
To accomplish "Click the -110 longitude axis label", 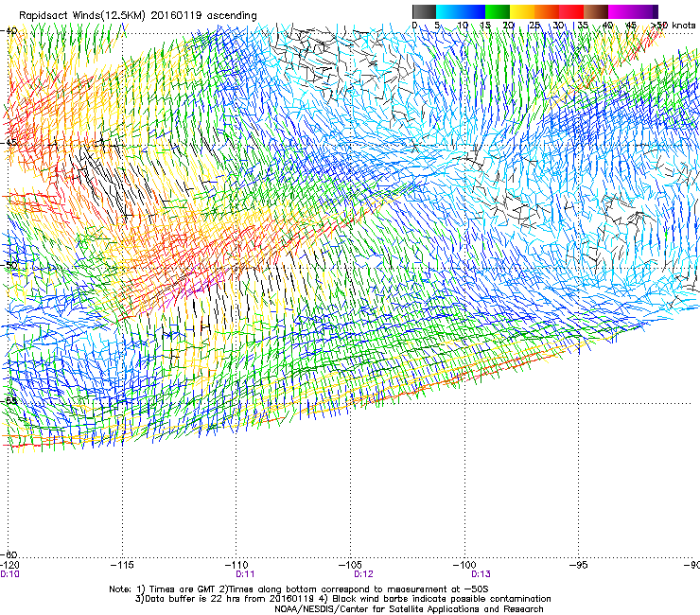I will click(x=236, y=565).
